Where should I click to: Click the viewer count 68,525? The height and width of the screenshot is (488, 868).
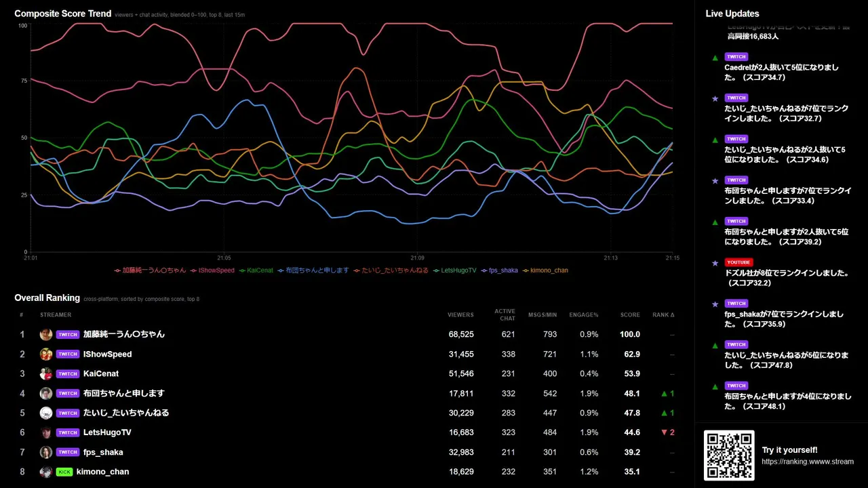coord(461,334)
